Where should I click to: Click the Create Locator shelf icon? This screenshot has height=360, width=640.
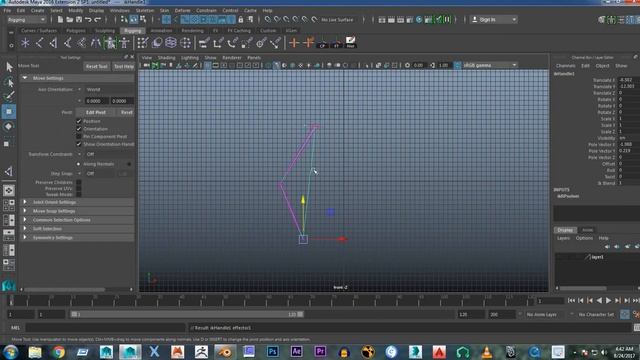25,42
